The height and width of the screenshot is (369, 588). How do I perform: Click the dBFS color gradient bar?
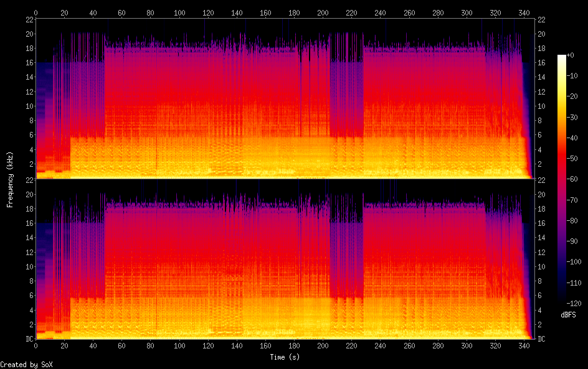(x=562, y=179)
